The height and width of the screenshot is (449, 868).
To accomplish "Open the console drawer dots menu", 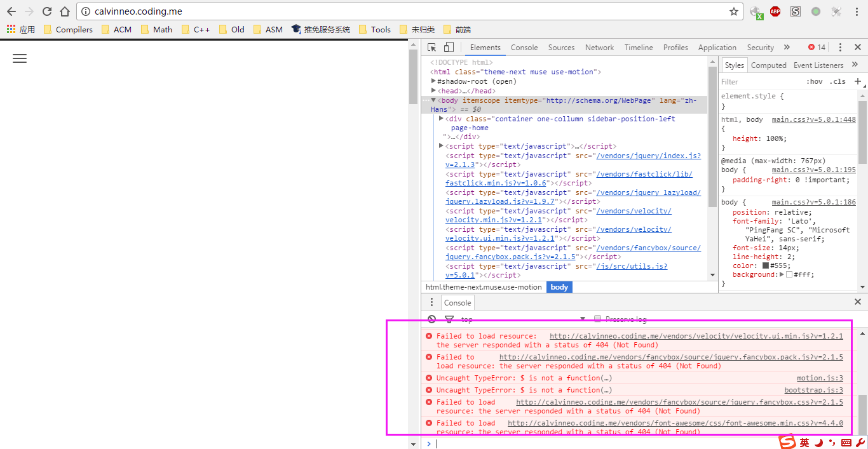I will point(431,302).
